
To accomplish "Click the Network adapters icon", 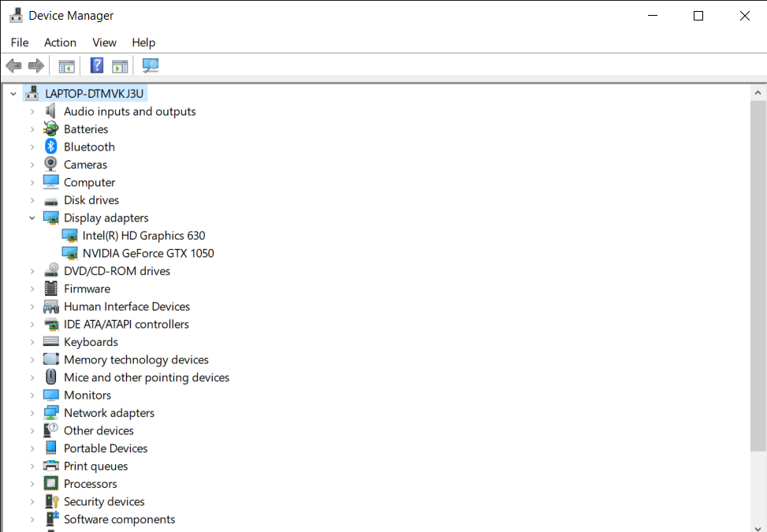I will coord(51,413).
